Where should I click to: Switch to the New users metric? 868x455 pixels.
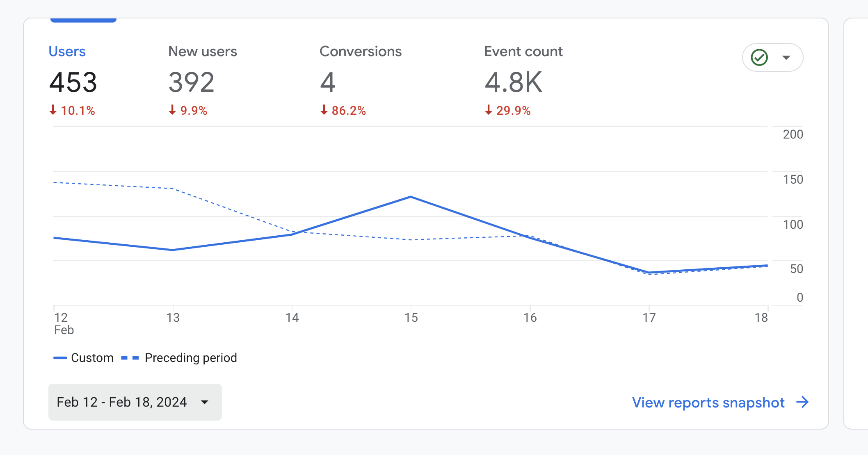coord(203,51)
